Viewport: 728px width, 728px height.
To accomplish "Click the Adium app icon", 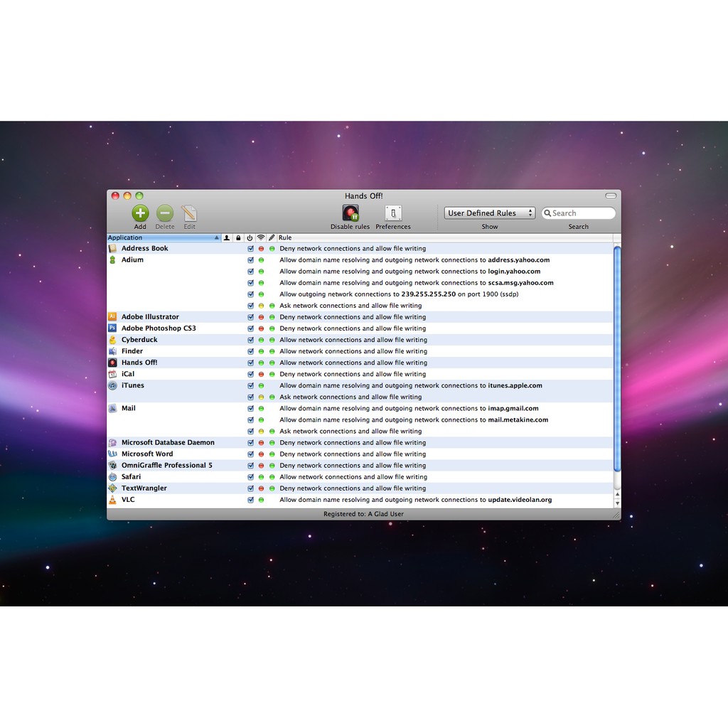I will [112, 260].
